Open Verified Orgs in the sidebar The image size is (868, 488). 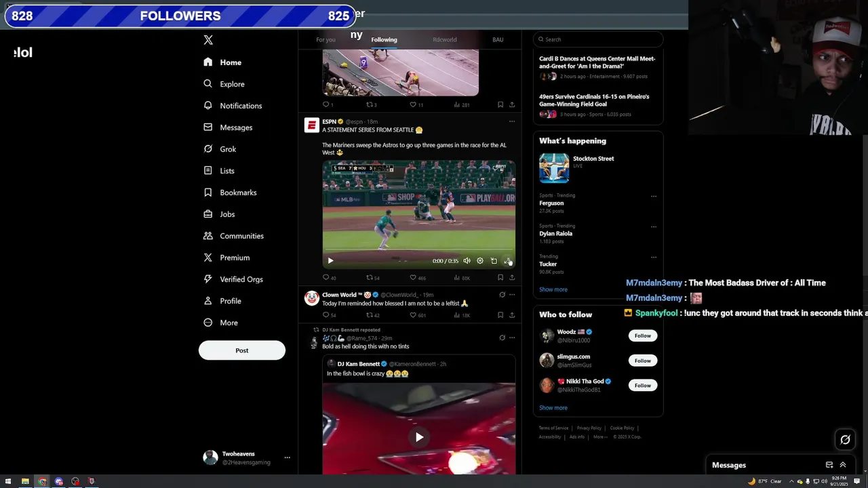[233, 279]
